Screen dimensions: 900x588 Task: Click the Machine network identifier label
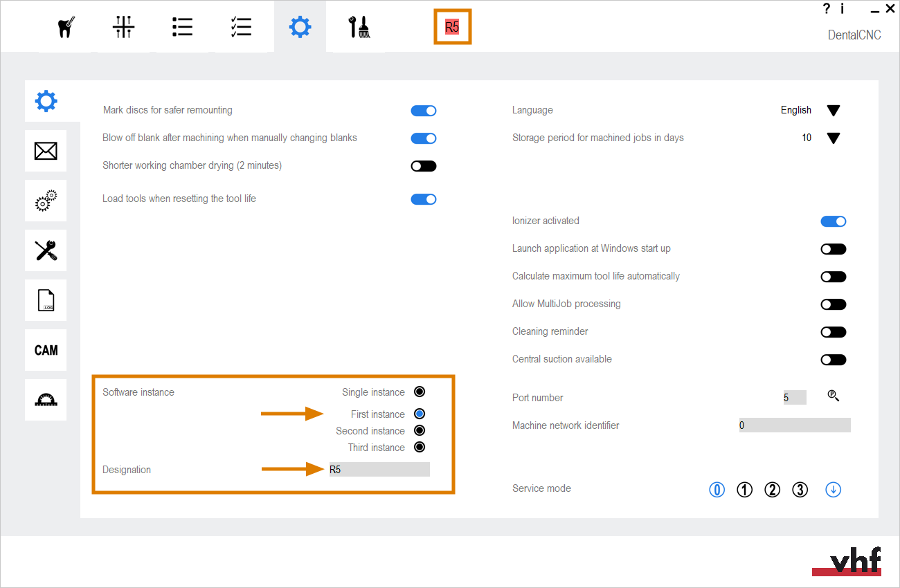coord(566,425)
